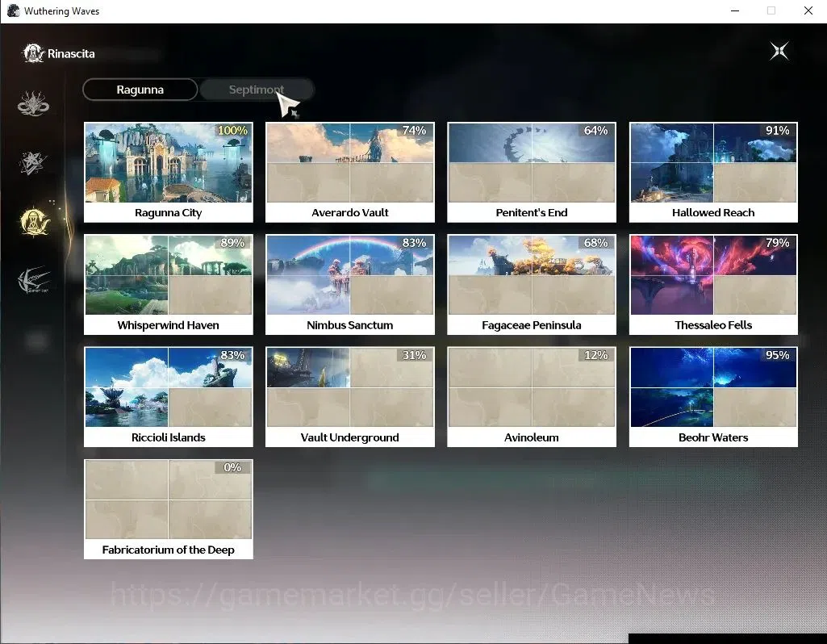Screen dimensions: 827x644
Task: Select the highlighted Rinascita emblem in the sidebar
Action: [x=34, y=221]
